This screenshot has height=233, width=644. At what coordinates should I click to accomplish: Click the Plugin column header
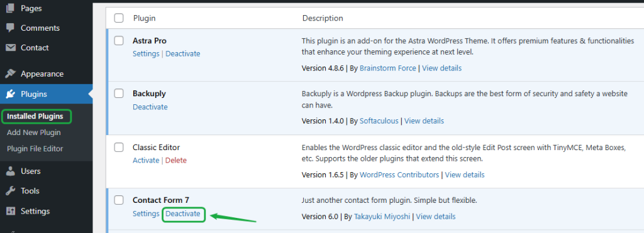point(144,18)
